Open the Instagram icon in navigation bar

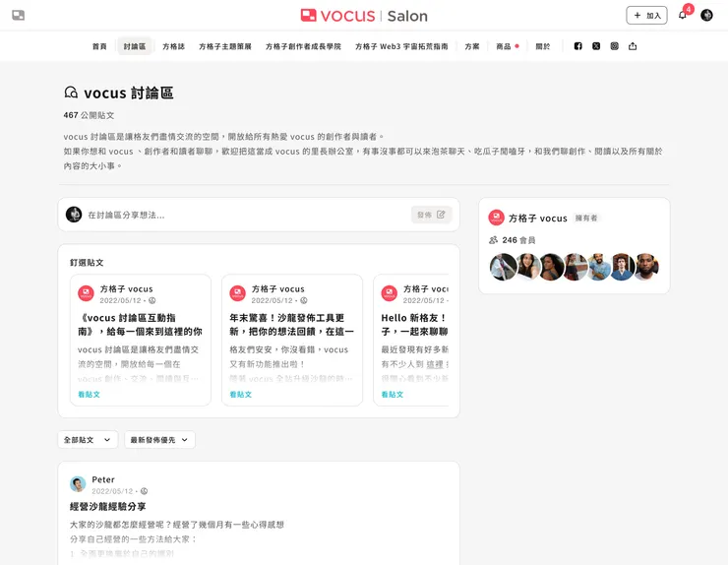(x=614, y=46)
